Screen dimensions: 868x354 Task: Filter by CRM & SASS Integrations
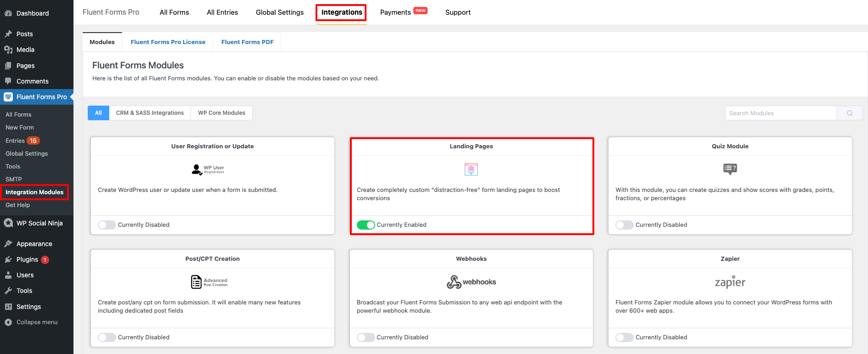pos(150,113)
